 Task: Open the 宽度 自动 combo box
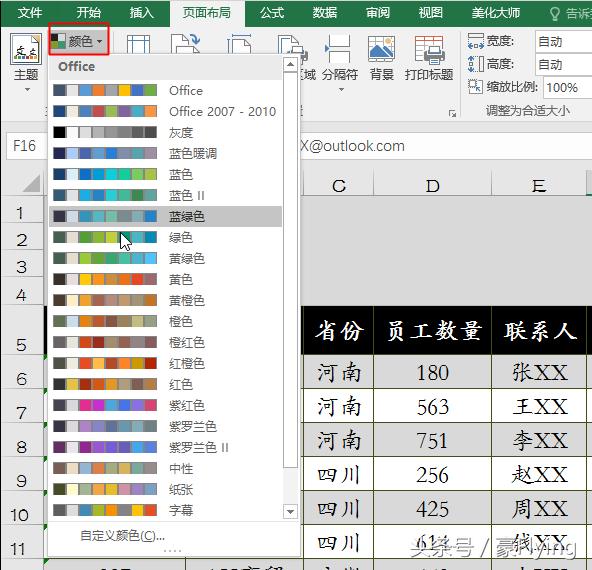pos(563,42)
